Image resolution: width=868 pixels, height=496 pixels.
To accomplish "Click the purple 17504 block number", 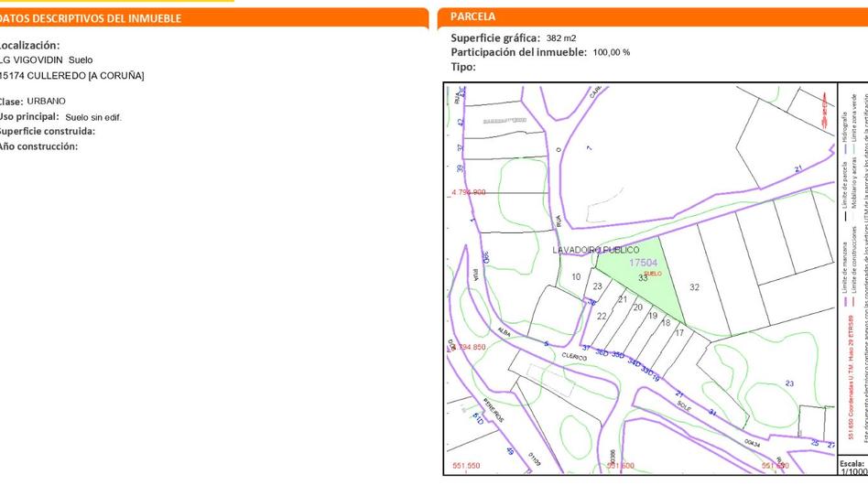I will tap(642, 263).
